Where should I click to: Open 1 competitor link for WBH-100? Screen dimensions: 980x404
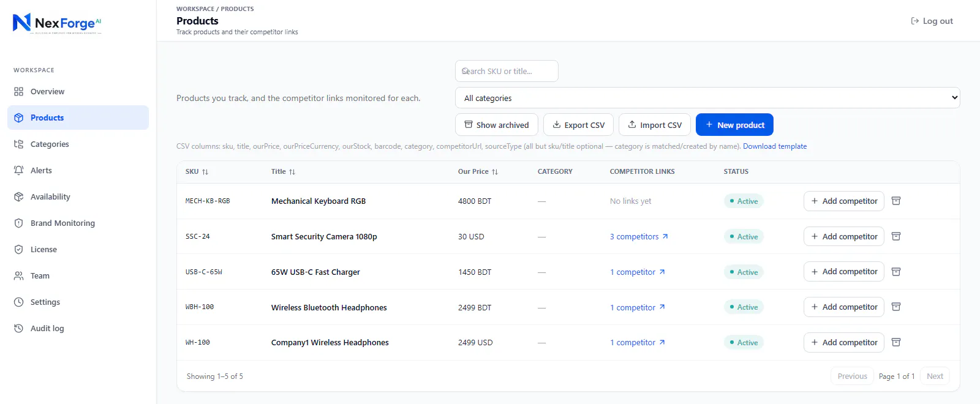click(x=638, y=307)
